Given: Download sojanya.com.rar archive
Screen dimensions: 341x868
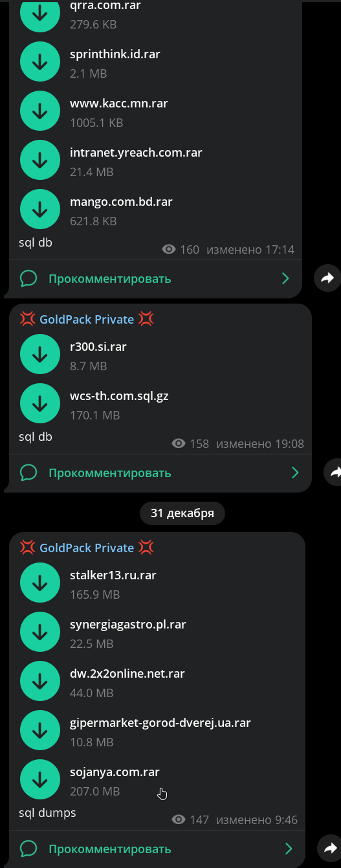Looking at the screenshot, I should pyautogui.click(x=40, y=779).
